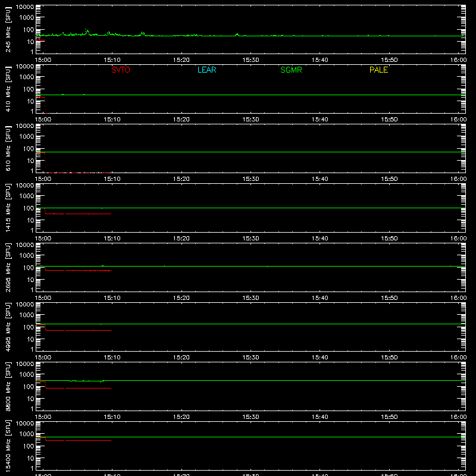Click the 15:30 tick under 8800 MHz plot
476x476 pixels.
(x=250, y=417)
